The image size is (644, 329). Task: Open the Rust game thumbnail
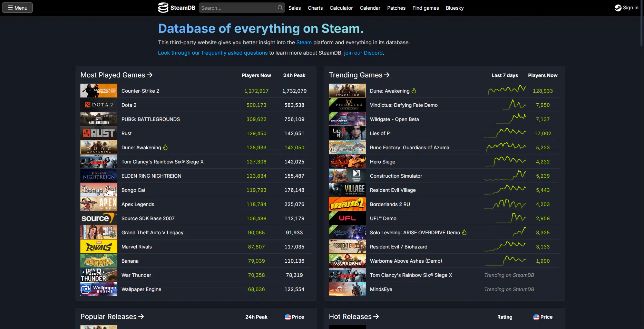[99, 133]
